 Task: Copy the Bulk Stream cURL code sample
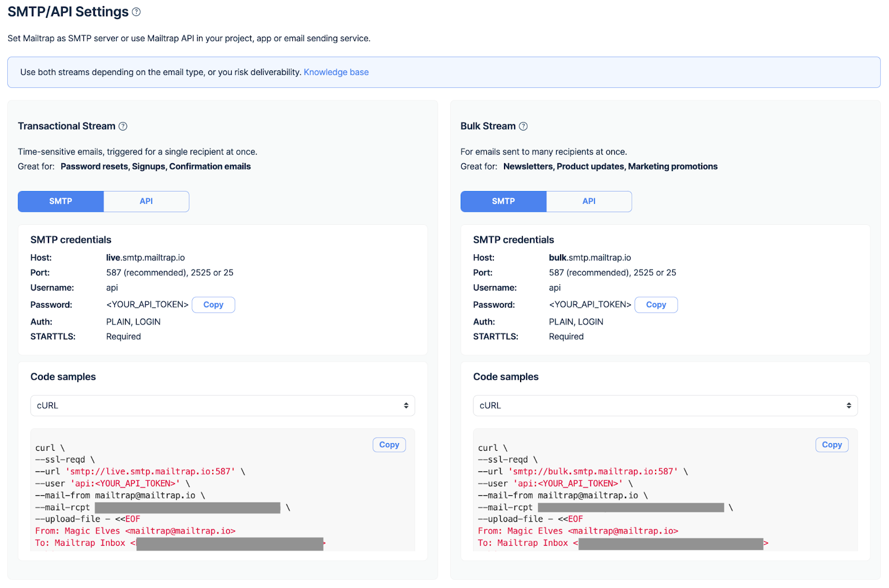pyautogui.click(x=831, y=445)
